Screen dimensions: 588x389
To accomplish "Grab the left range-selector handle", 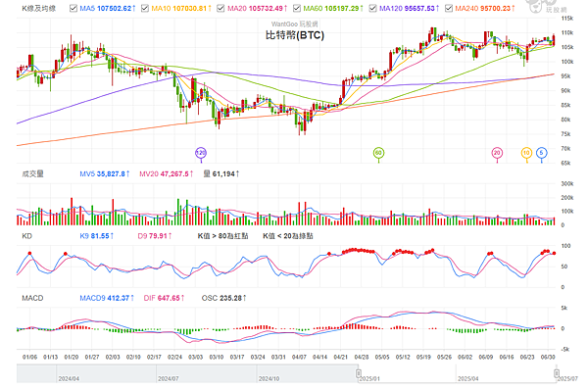I will tap(359, 373).
